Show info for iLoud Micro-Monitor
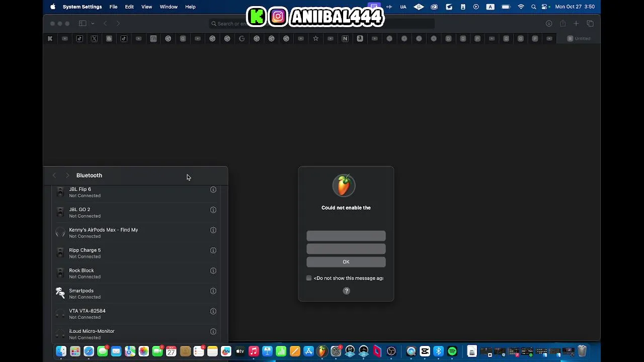Image resolution: width=644 pixels, height=362 pixels. tap(213, 331)
